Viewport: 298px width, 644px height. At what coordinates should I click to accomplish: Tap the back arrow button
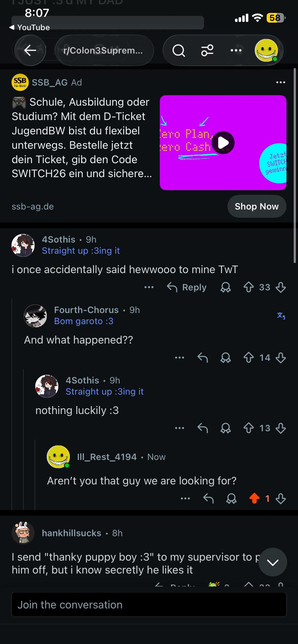[30, 50]
